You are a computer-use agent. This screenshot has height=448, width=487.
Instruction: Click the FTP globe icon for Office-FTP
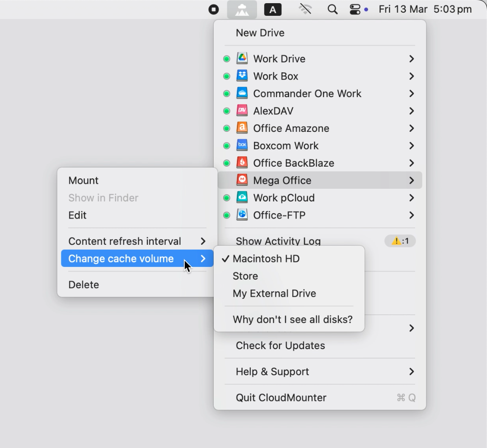pos(242,215)
